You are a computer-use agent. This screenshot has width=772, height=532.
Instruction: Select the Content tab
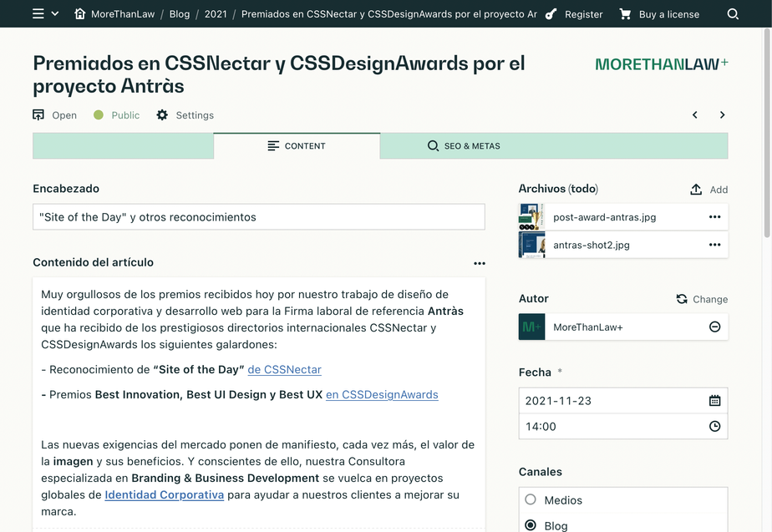click(297, 146)
